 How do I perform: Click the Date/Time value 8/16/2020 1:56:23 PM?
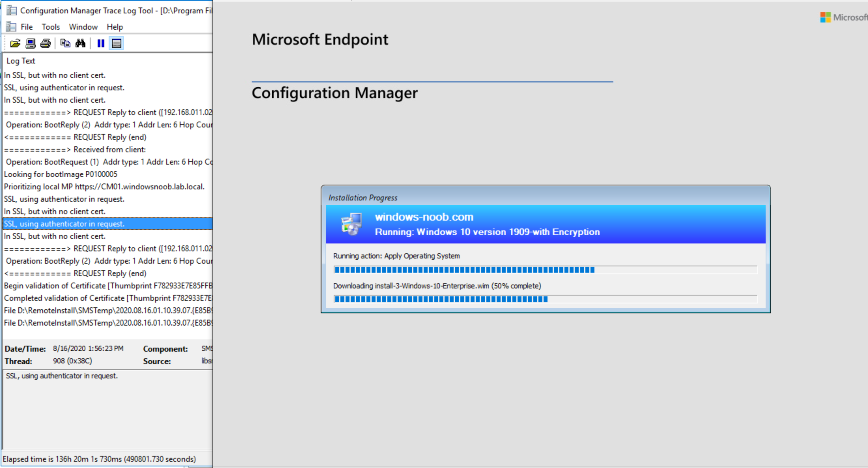point(88,349)
